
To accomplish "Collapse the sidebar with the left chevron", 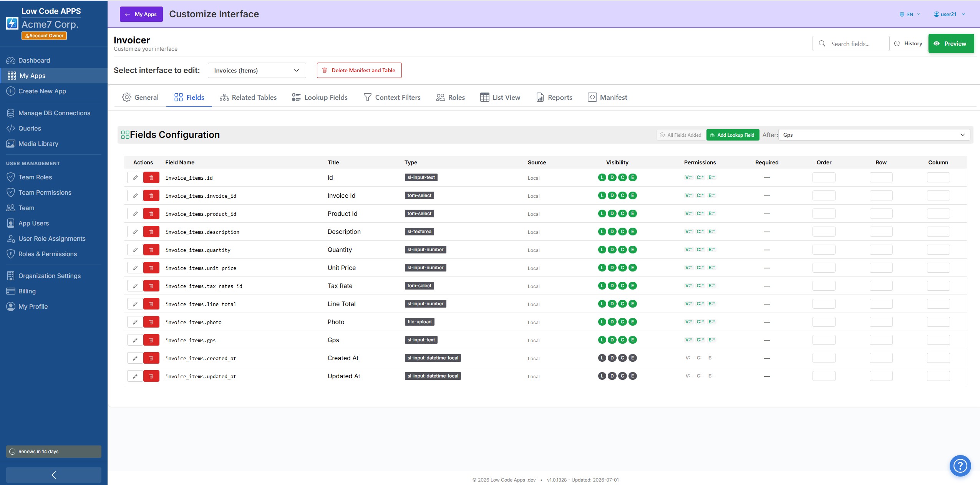I will [54, 475].
